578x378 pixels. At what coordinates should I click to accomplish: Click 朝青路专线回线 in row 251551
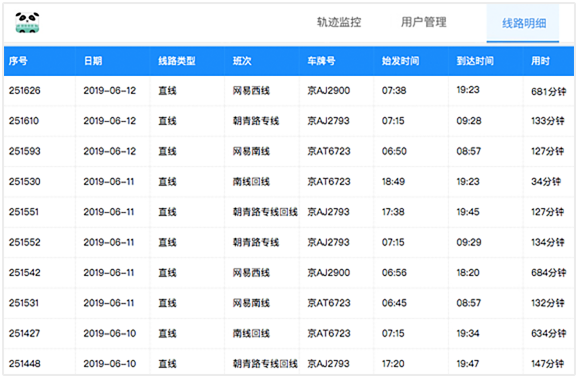click(x=265, y=212)
